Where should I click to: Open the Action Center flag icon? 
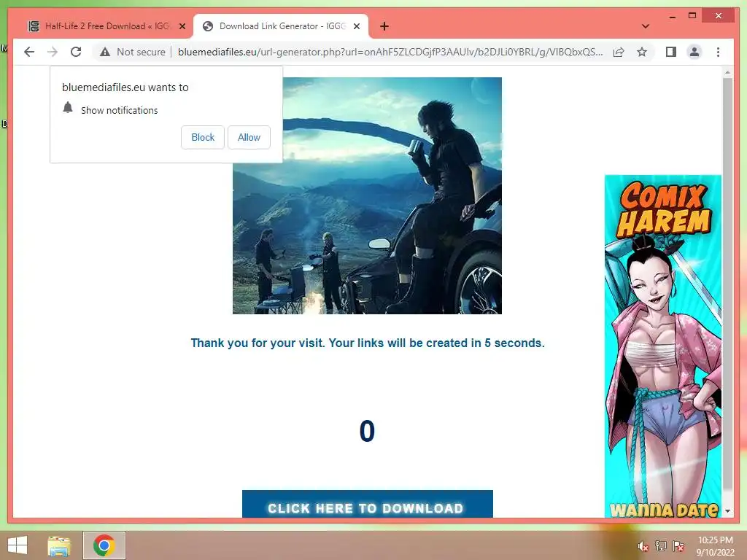678,545
